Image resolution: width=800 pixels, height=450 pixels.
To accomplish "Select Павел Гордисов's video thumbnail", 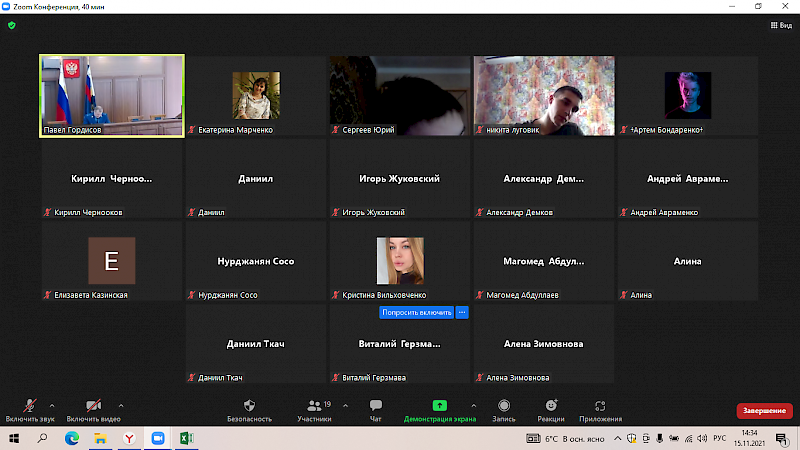I will coord(112,95).
